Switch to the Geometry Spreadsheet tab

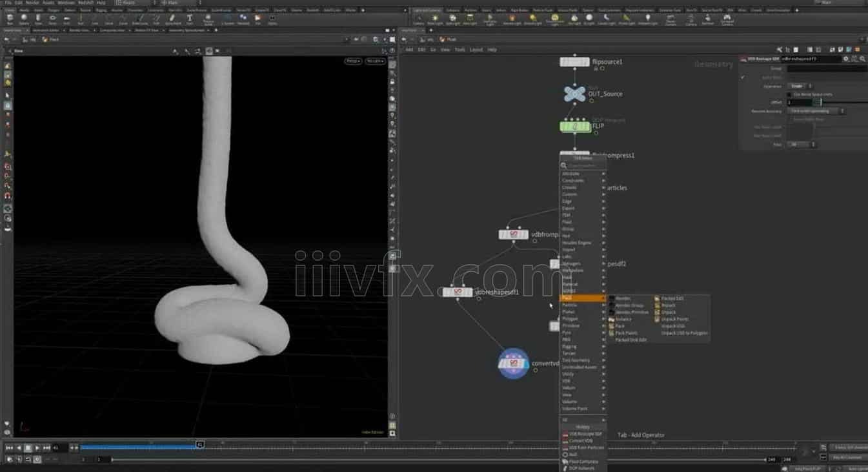click(x=185, y=30)
